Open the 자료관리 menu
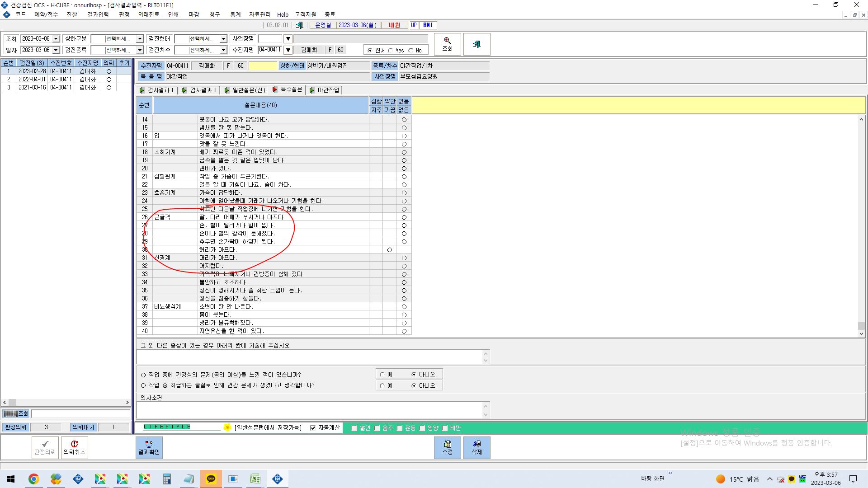The width and height of the screenshot is (868, 488). (259, 14)
